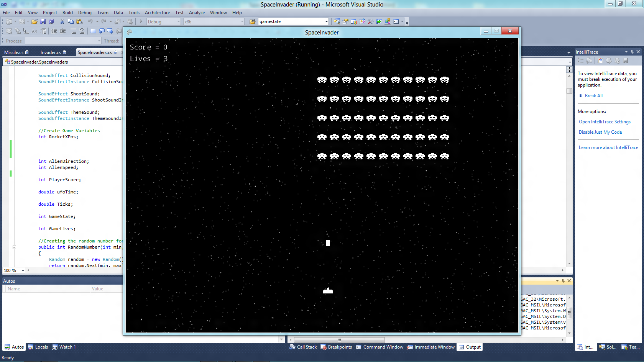Open the Architecture menu
Viewport: 644px width, 362px height.
point(157,13)
